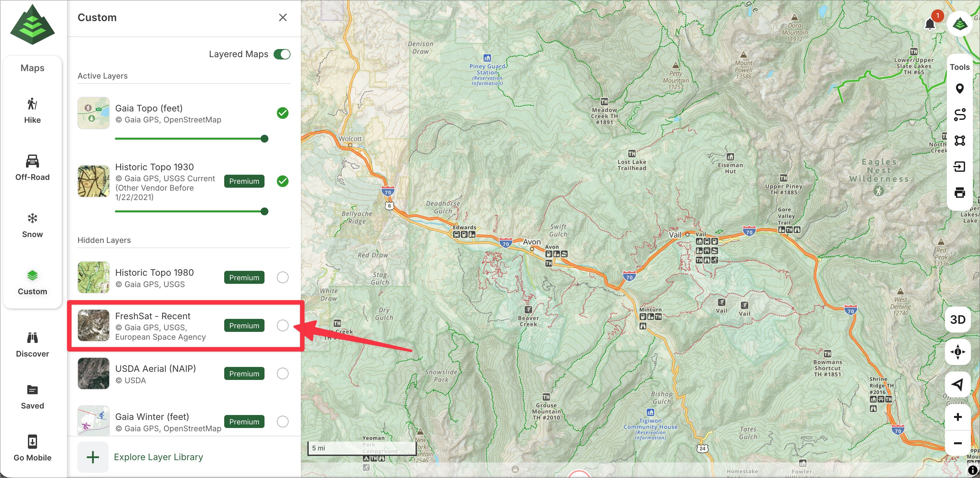Click the compass orientation button
The height and width of the screenshot is (478, 980).
[958, 352]
